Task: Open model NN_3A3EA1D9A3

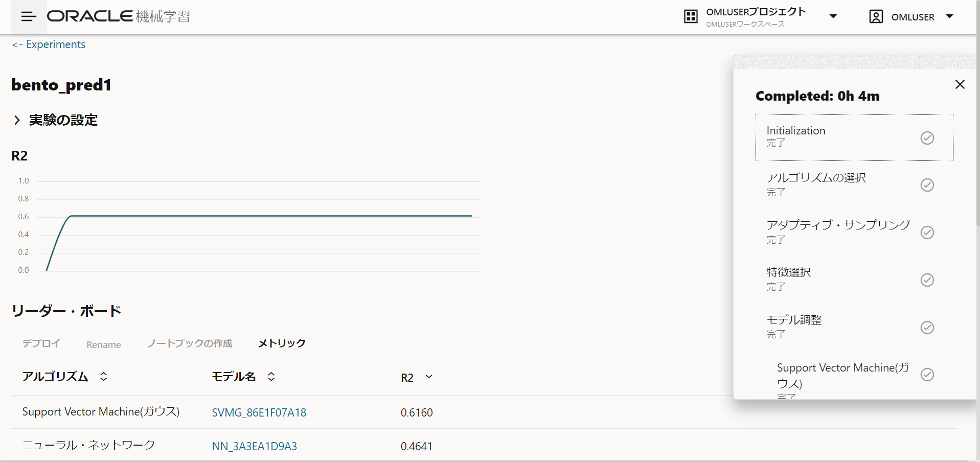Action: tap(255, 446)
